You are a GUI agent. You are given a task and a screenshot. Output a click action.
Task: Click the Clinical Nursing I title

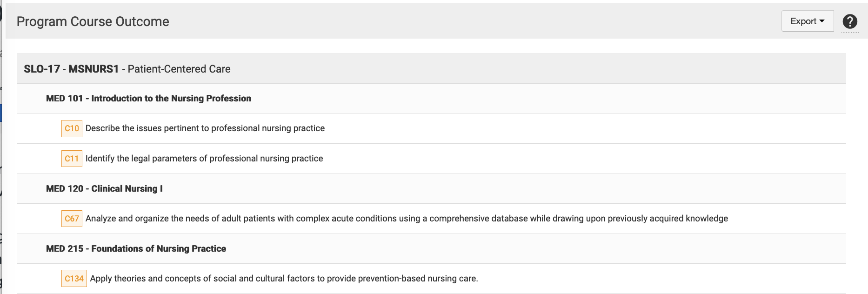point(127,189)
